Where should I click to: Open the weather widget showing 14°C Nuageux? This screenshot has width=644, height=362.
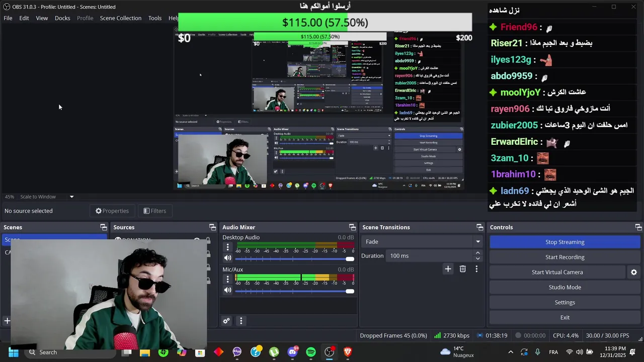tap(457, 352)
